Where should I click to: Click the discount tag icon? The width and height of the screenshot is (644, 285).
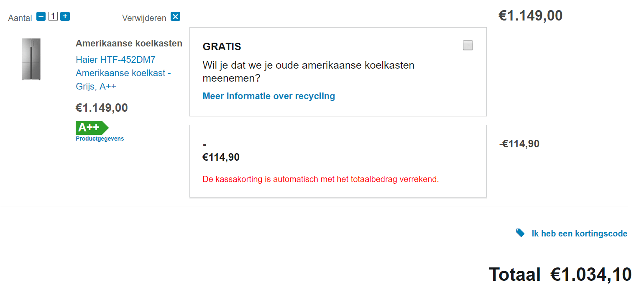coord(520,233)
